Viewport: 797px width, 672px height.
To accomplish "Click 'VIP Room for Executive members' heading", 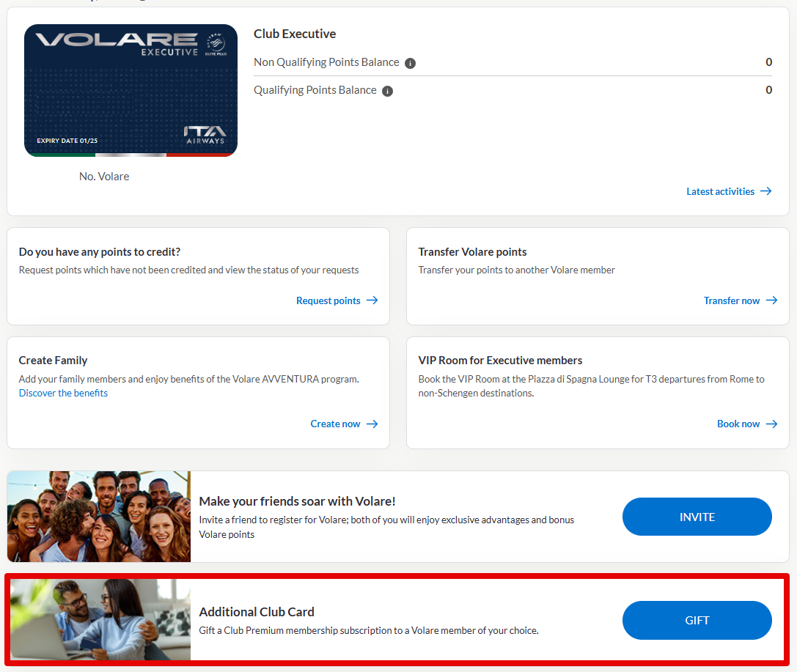I will click(500, 360).
